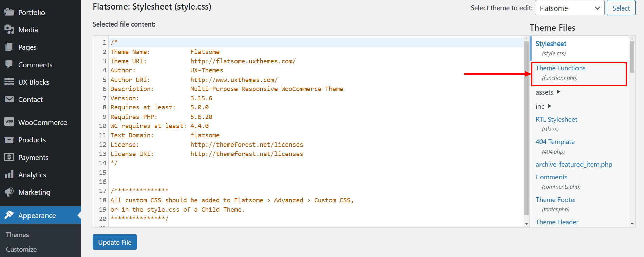Click the Contact envelope icon
The width and height of the screenshot is (644, 257).
point(9,99)
